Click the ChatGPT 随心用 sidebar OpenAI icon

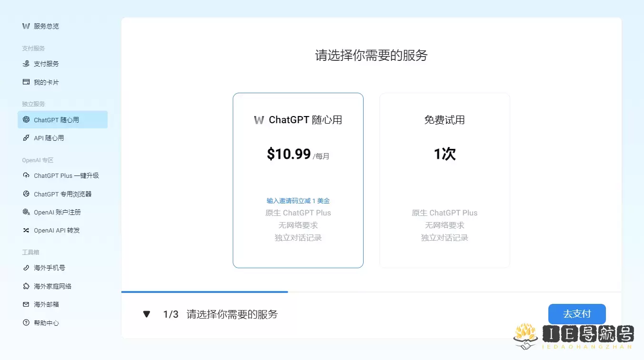tap(26, 120)
